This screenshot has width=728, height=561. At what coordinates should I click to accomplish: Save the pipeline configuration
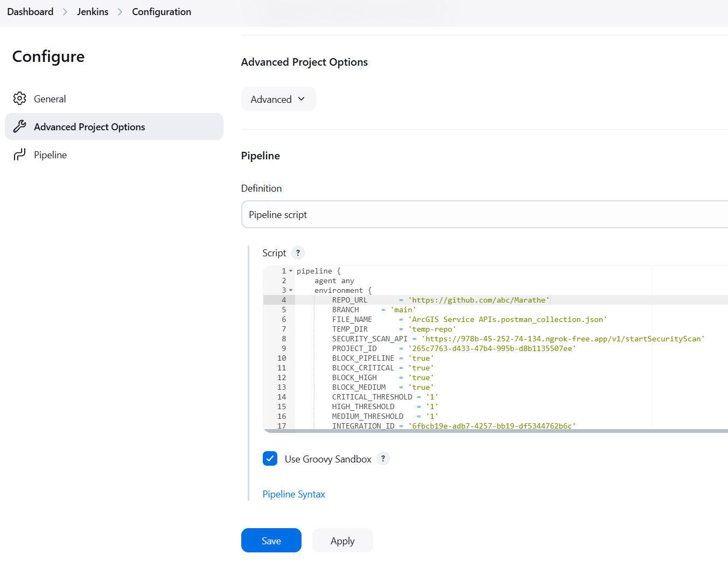point(271,541)
